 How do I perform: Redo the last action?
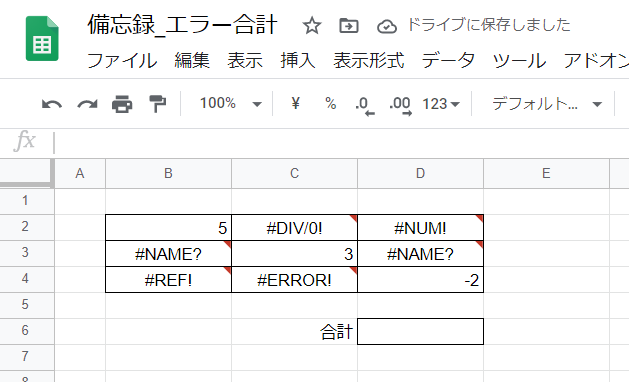(x=87, y=104)
